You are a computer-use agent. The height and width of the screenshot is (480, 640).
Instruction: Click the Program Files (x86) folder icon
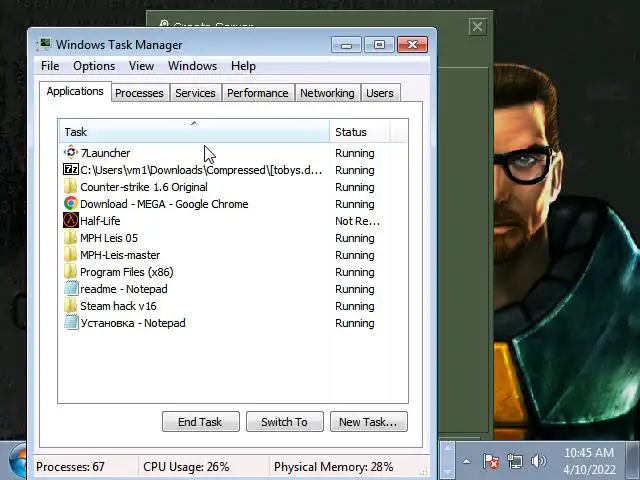pos(71,271)
